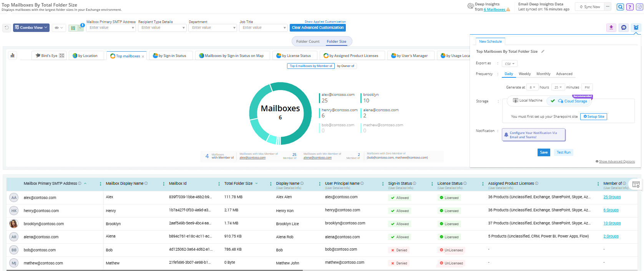Click Show Applied Customization link
This screenshot has height=271, width=644.
click(325, 22)
